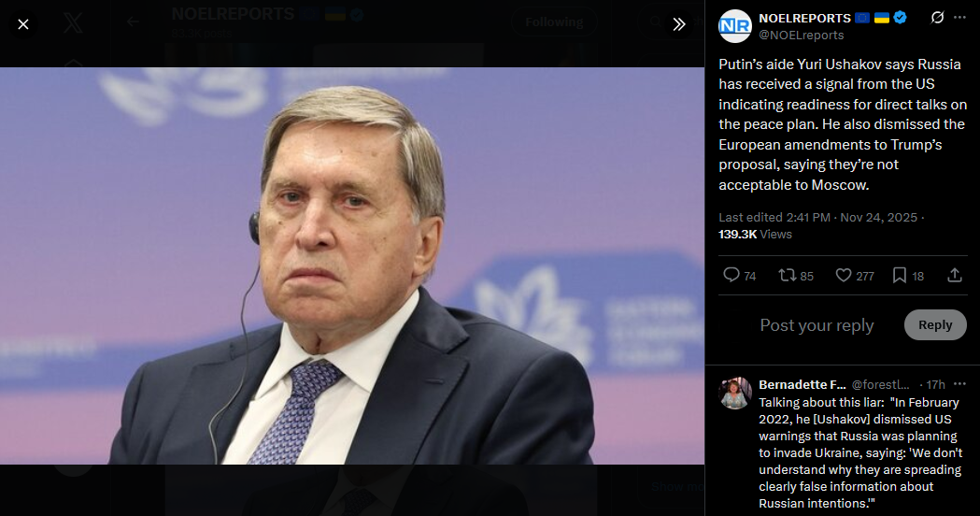The width and height of the screenshot is (980, 516).
Task: Open the NOELREPORTS display name link
Action: click(804, 18)
